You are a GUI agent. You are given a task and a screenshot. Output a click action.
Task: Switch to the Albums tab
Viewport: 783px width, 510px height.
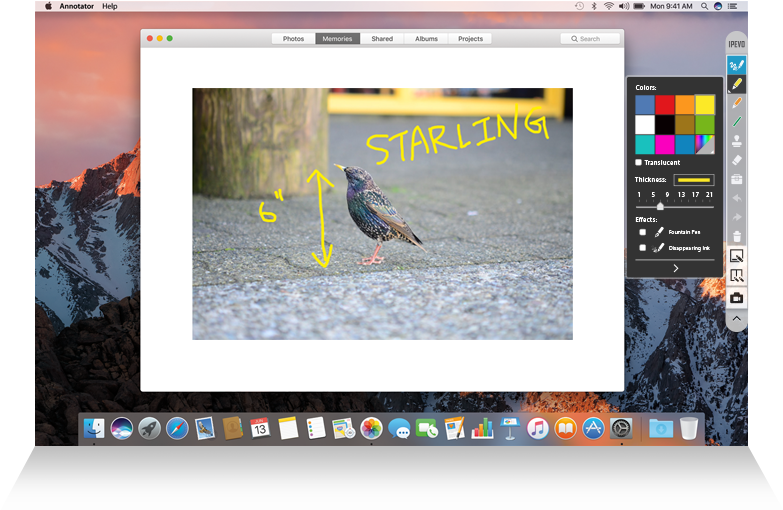pos(426,39)
